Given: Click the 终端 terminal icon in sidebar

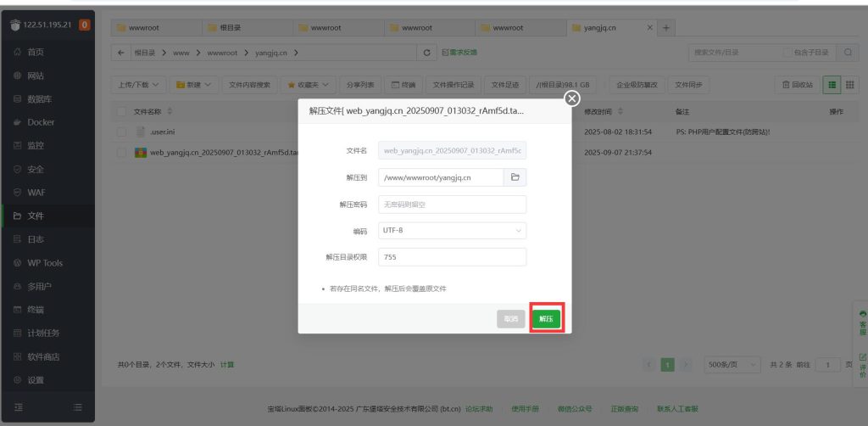Looking at the screenshot, I should (x=17, y=310).
